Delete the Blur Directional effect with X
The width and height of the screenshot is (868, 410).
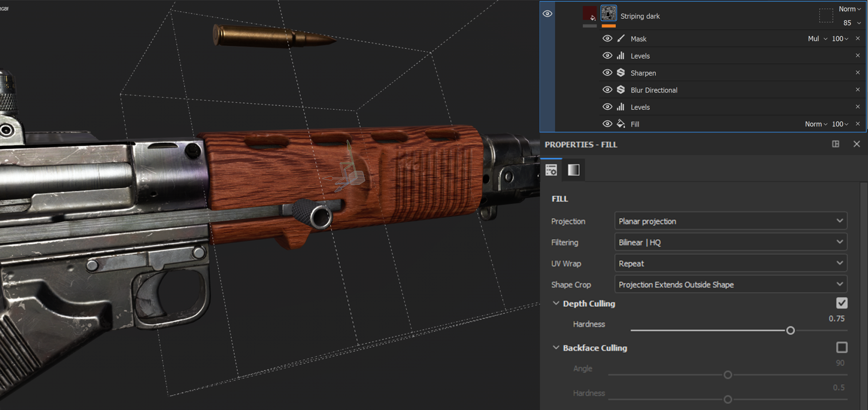(858, 89)
